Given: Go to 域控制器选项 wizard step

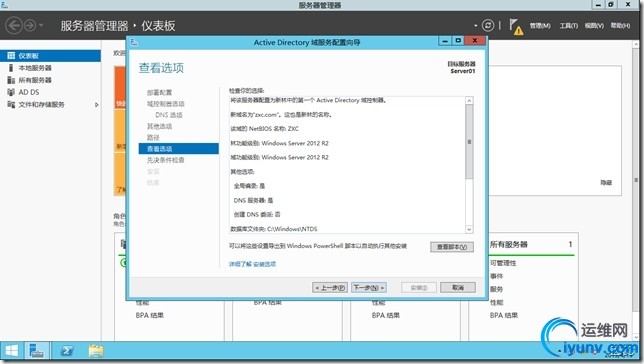Looking at the screenshot, I should tap(166, 104).
